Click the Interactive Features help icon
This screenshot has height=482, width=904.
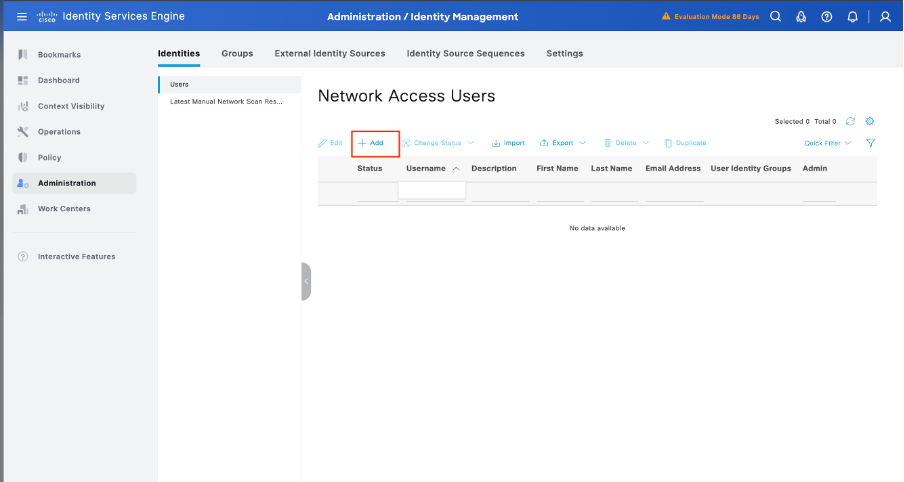click(x=22, y=257)
